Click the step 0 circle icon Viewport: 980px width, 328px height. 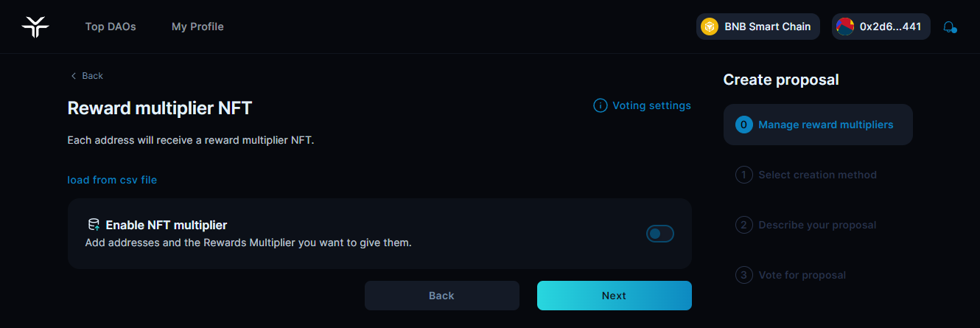point(743,125)
